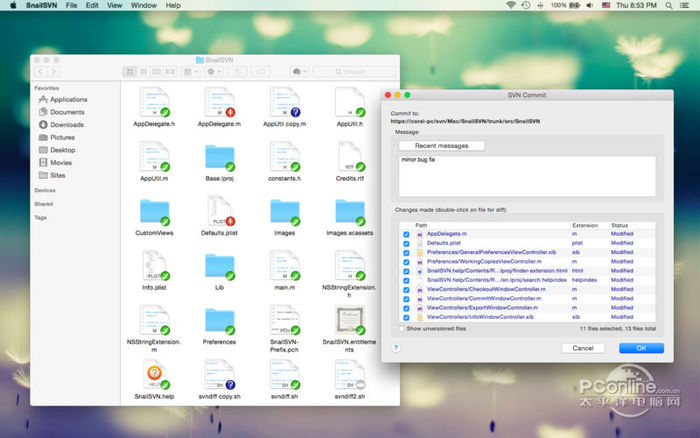
Task: Uncheck the AppDelegate.m commit checkbox
Action: [x=406, y=234]
